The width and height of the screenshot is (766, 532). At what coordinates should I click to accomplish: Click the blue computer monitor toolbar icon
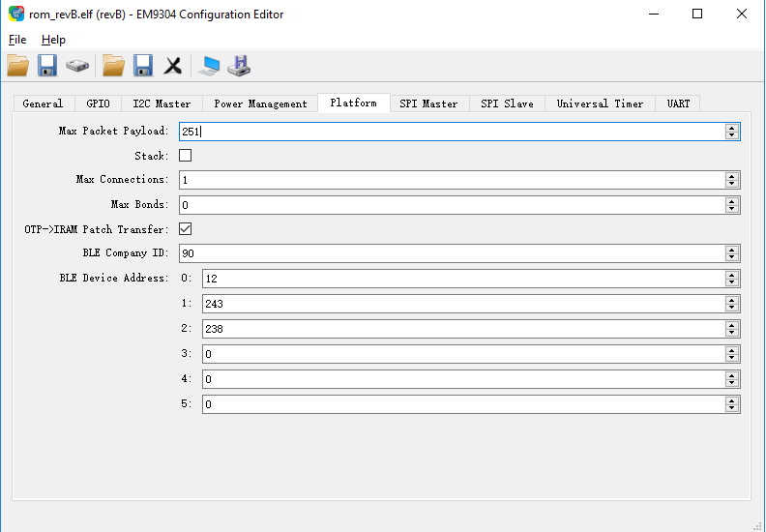coord(209,66)
